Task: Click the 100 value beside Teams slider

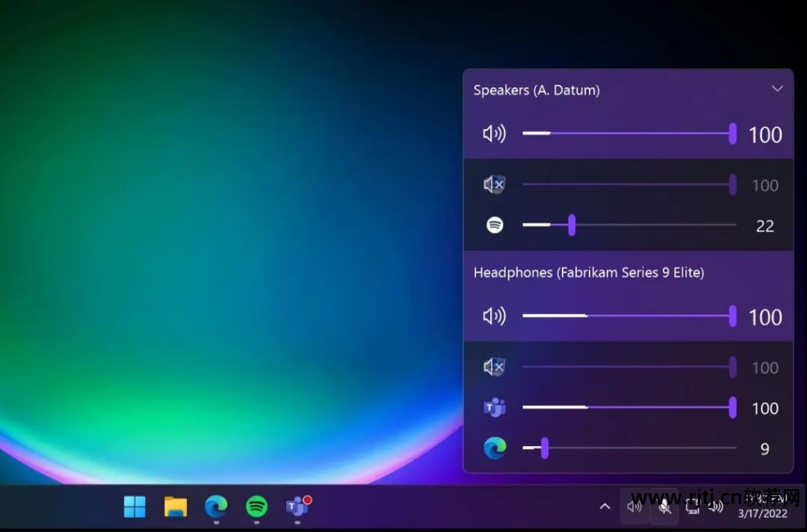Action: pos(765,409)
